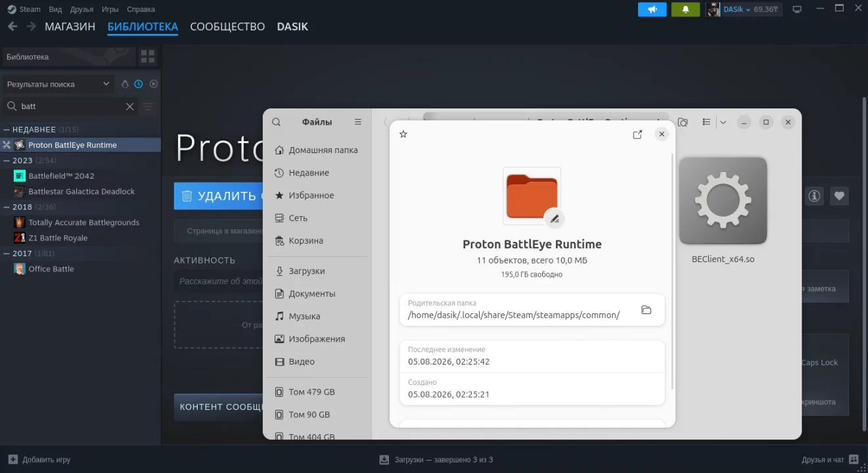Sort library by recent activity clock icon

139,84
